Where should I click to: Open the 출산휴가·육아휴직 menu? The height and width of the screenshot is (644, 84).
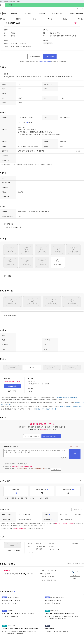pos(76,13)
